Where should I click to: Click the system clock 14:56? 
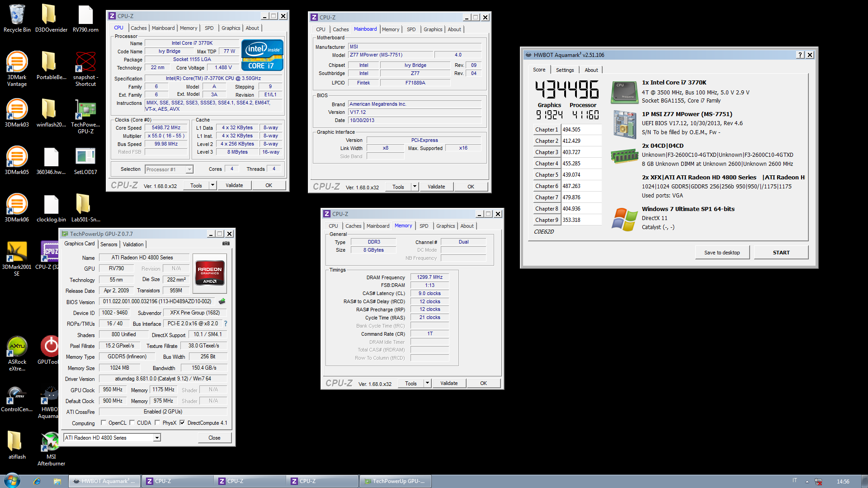843,482
